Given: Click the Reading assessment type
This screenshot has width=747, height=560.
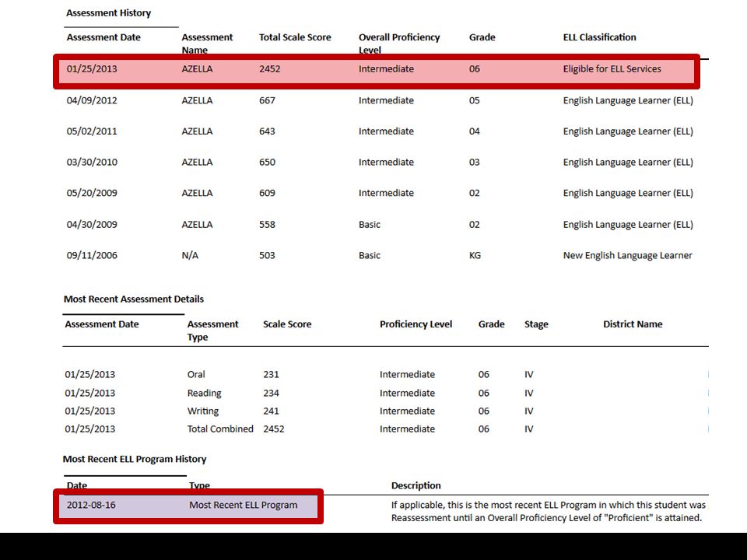Looking at the screenshot, I should (x=204, y=394).
